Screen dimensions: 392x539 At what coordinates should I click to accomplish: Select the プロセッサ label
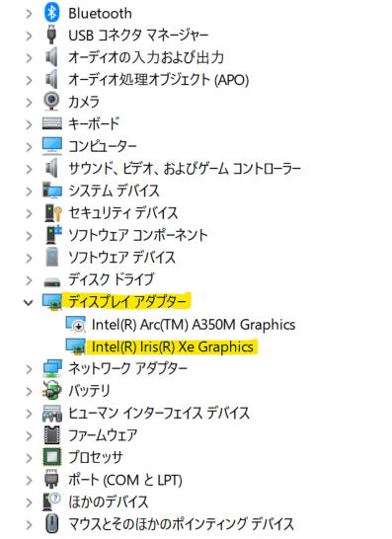coord(96,457)
